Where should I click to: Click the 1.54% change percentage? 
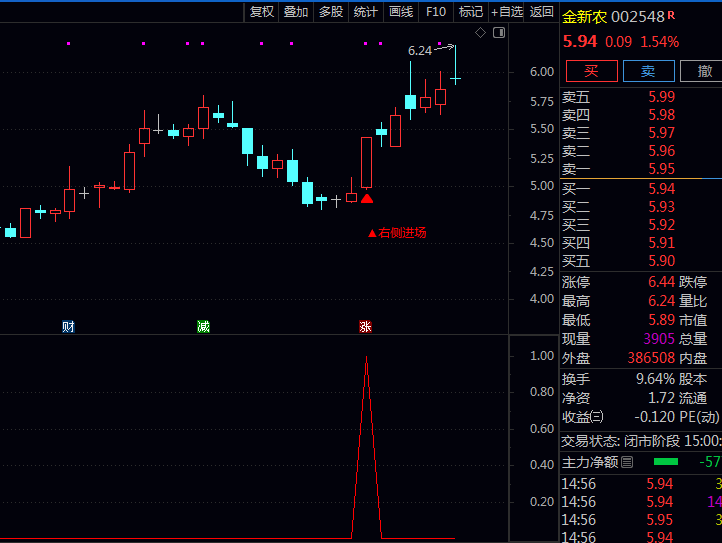click(x=659, y=42)
